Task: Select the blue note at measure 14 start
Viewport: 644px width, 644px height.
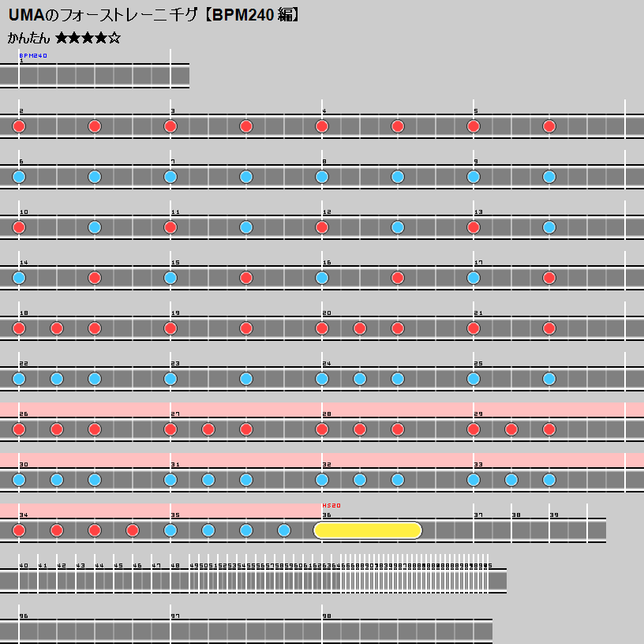Action: [19, 278]
